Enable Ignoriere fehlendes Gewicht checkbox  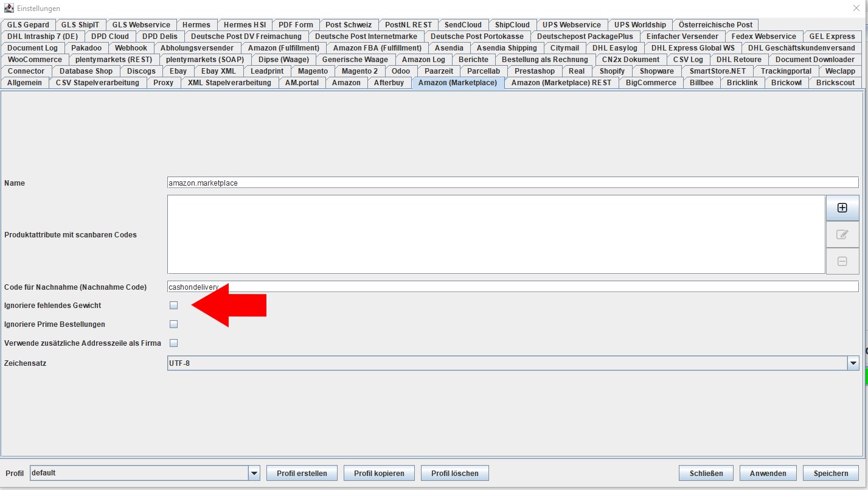coord(173,305)
